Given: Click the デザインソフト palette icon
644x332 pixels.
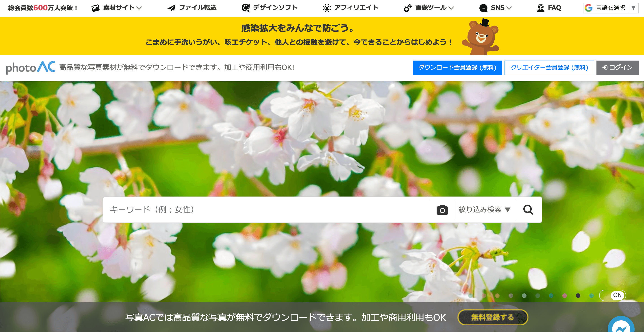Looking at the screenshot, I should click(x=246, y=7).
